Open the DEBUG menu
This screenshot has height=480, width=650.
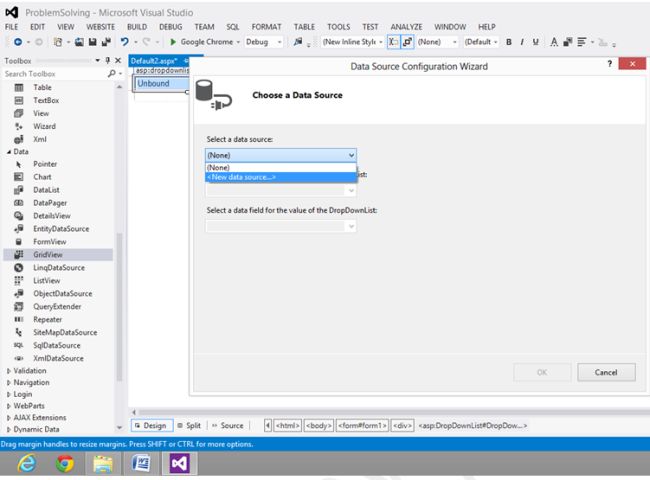[170, 27]
